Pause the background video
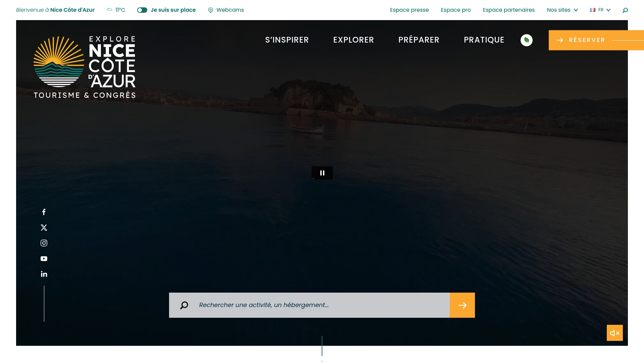Image resolution: width=644 pixels, height=362 pixels. point(322,173)
